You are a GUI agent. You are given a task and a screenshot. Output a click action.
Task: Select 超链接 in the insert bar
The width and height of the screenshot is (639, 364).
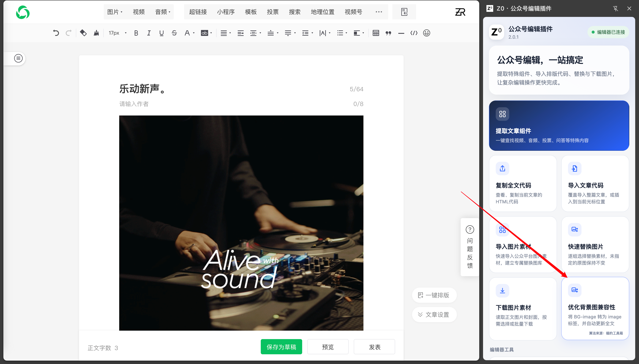[x=198, y=12]
